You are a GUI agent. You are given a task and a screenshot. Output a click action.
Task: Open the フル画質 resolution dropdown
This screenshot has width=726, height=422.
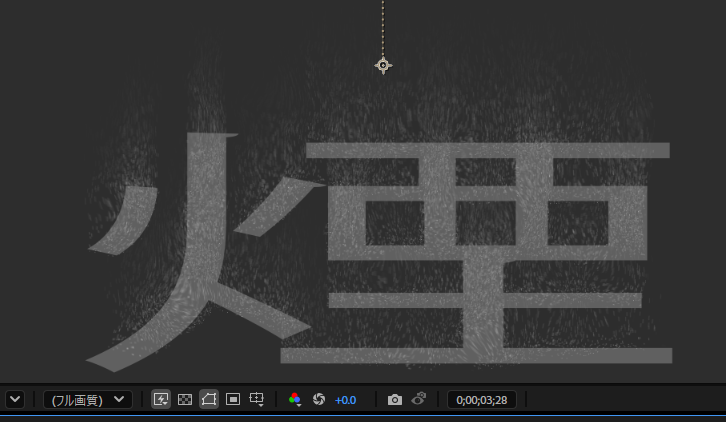[88, 399]
